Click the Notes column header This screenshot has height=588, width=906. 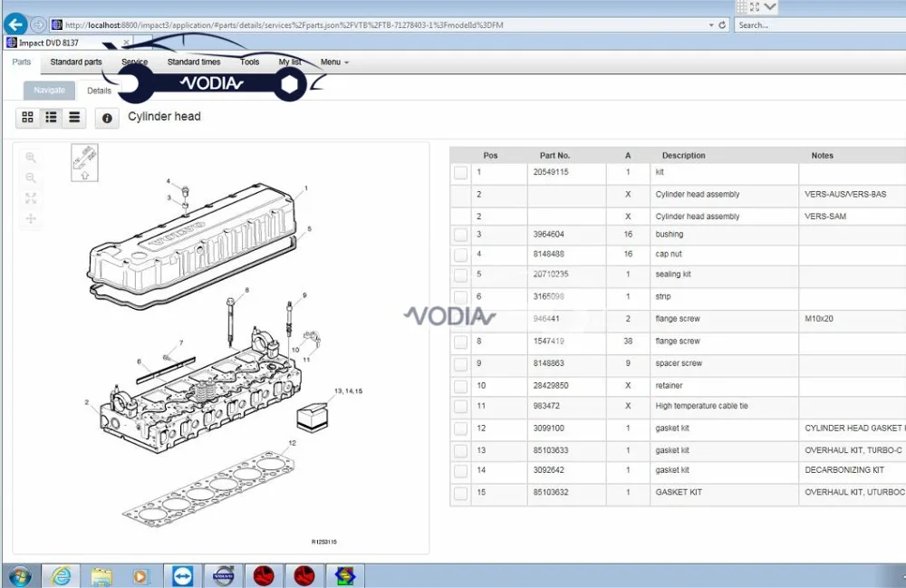click(x=822, y=155)
